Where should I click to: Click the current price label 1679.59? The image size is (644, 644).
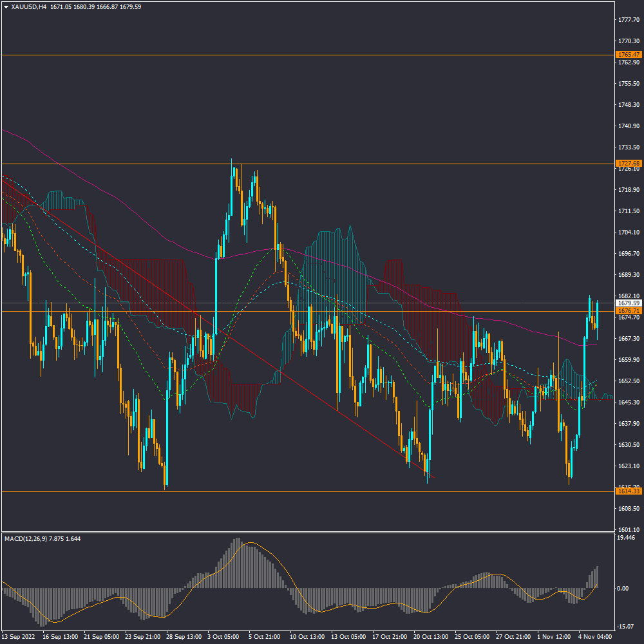628,303
